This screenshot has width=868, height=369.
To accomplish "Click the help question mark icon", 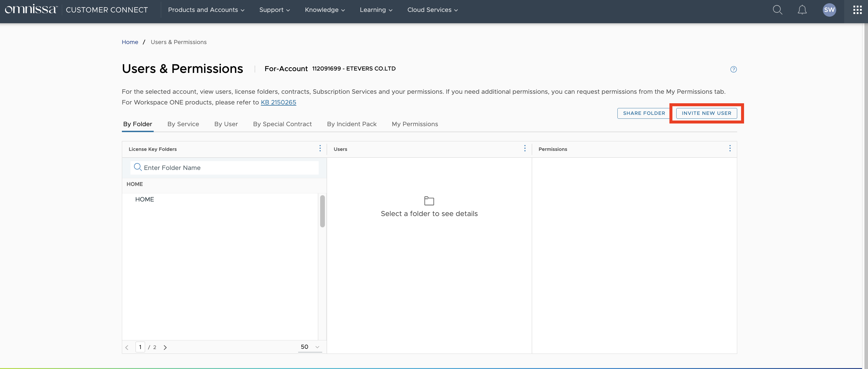I will 733,69.
